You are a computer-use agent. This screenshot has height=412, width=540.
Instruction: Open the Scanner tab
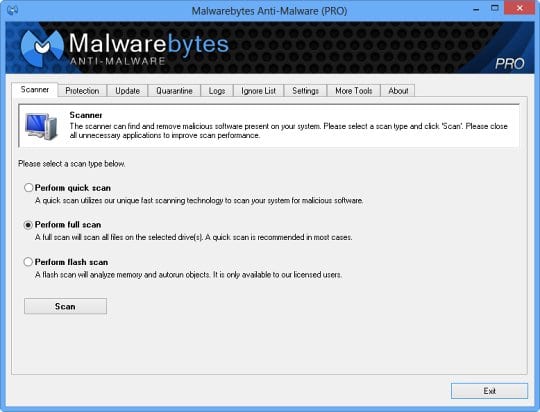tap(34, 90)
